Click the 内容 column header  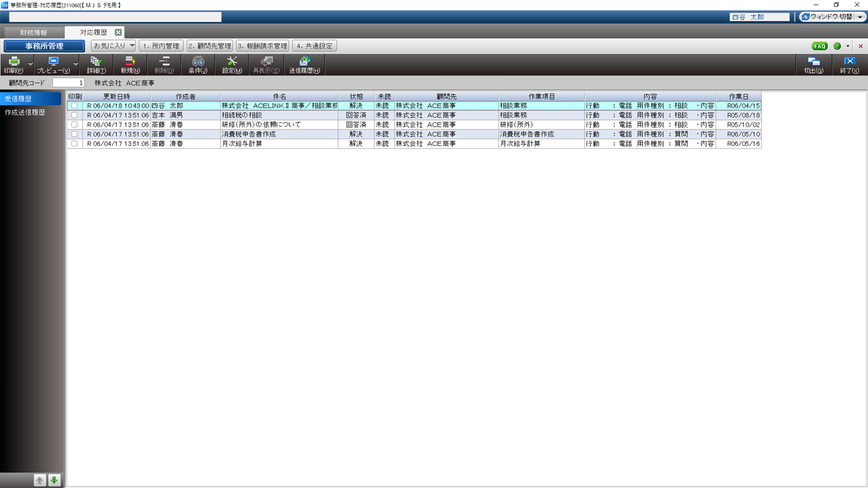point(650,97)
